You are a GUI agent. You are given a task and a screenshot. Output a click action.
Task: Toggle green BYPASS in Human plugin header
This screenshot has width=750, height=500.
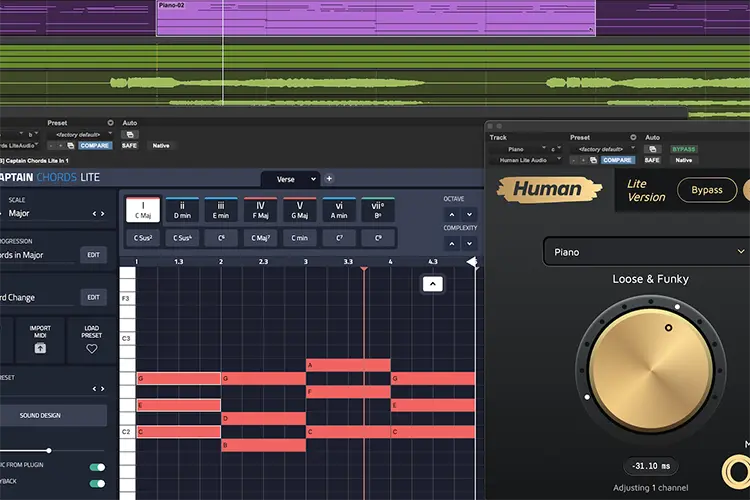[684, 149]
